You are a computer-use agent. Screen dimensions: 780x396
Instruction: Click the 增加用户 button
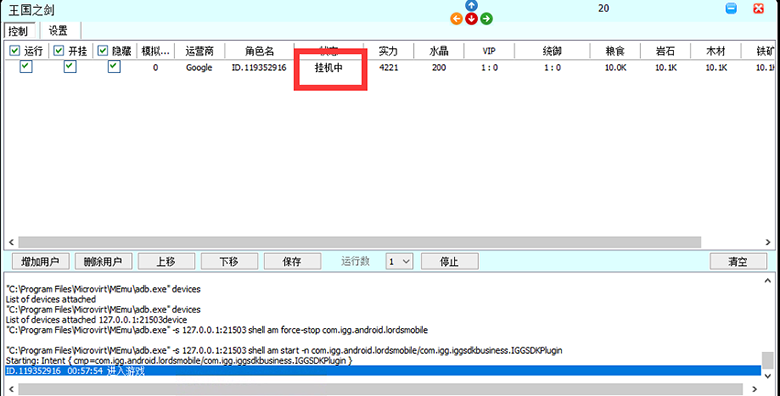click(40, 261)
